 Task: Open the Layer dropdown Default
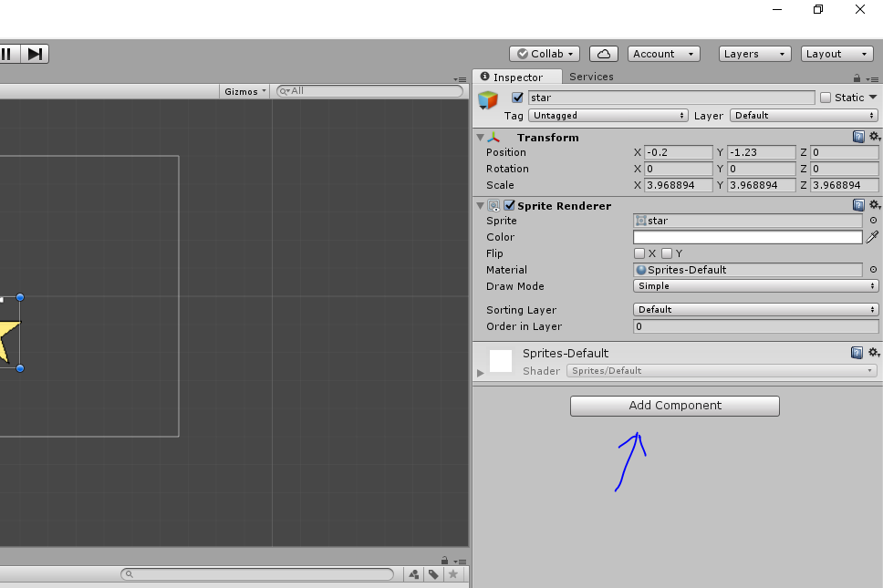(x=805, y=116)
